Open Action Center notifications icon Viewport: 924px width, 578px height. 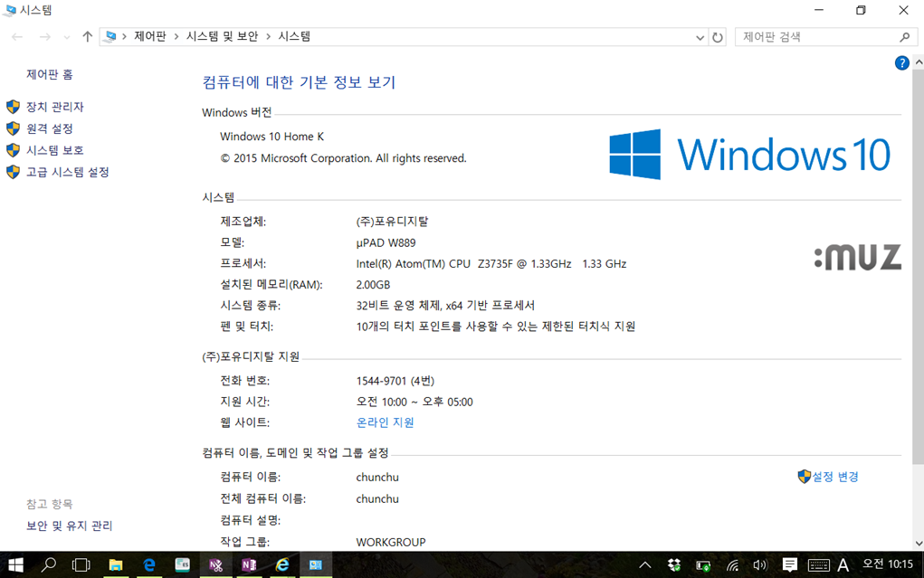click(790, 565)
